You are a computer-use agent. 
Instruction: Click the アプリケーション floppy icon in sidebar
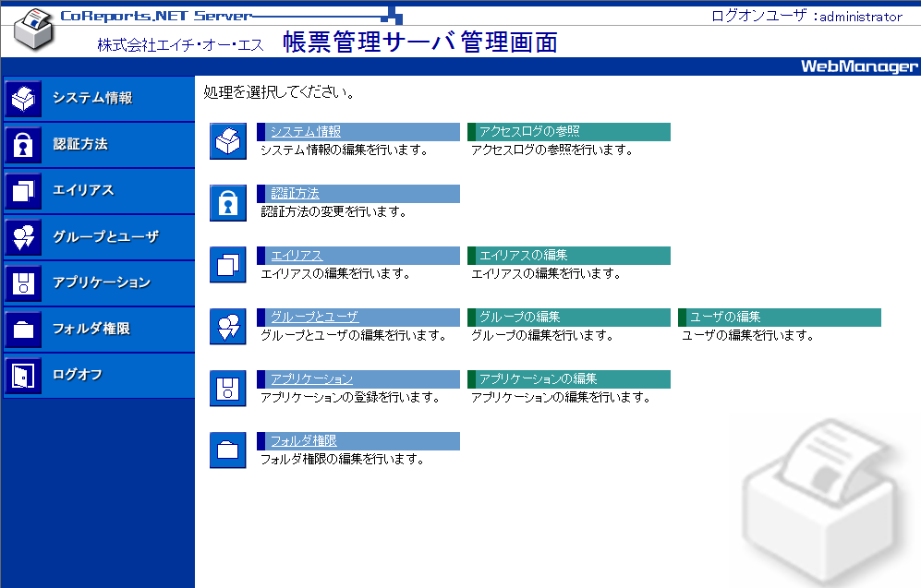click(23, 283)
